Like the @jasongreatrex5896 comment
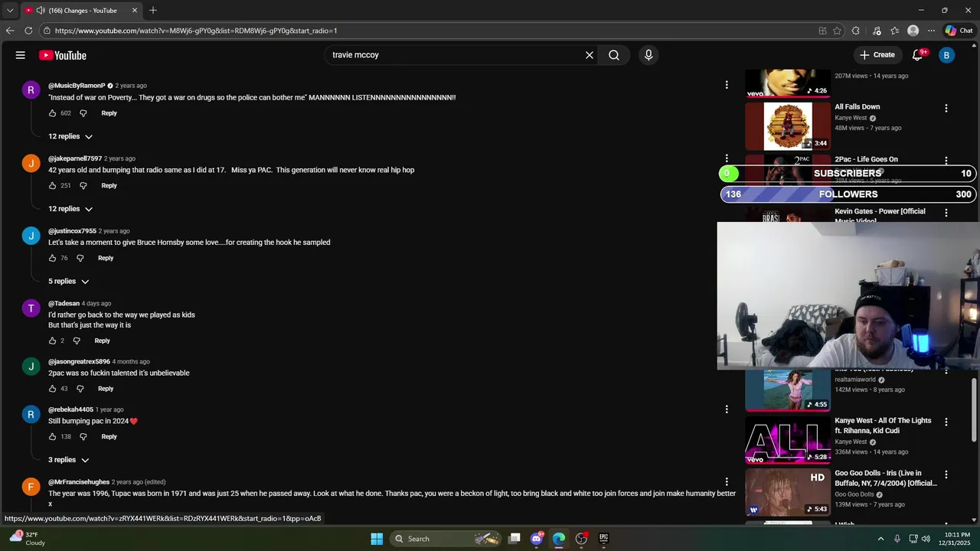Viewport: 980px width, 551px height. point(53,389)
